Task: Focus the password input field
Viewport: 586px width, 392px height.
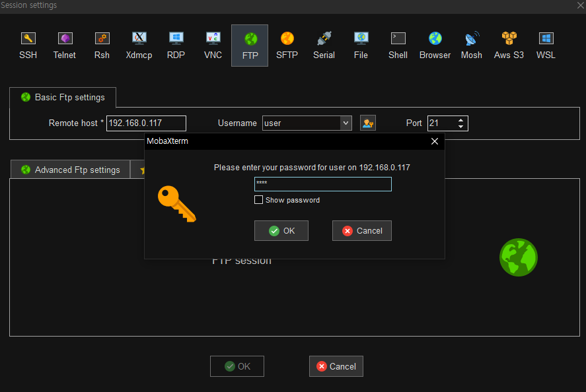Action: click(x=323, y=184)
